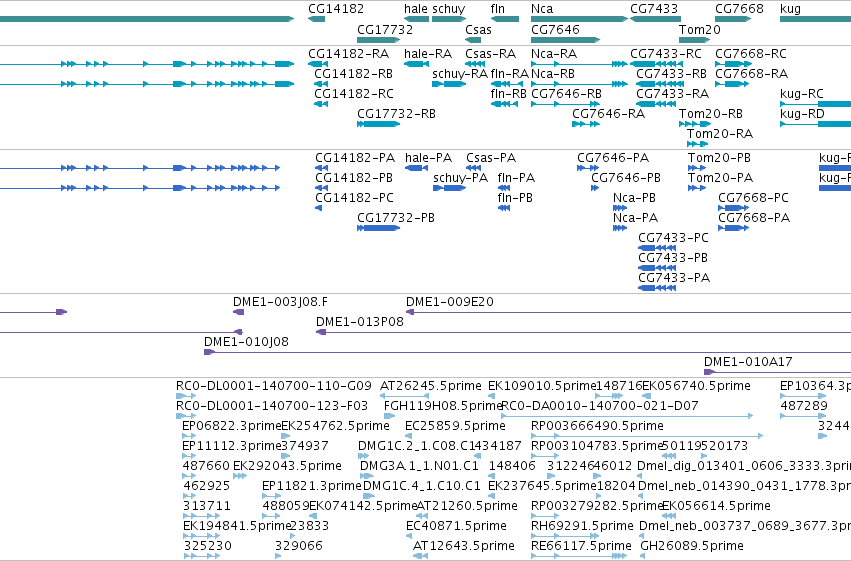
Task: Select EST FGH119H08.5prime
Action: [x=443, y=406]
